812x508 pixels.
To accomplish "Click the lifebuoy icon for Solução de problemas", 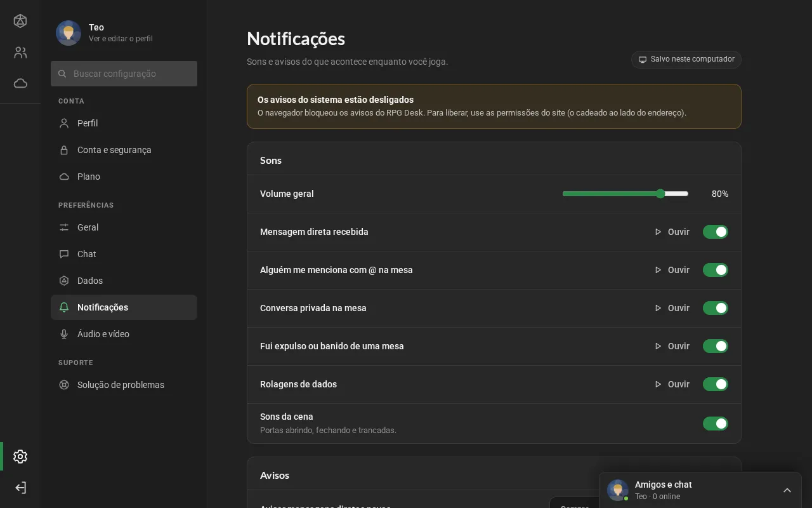I will [x=64, y=385].
